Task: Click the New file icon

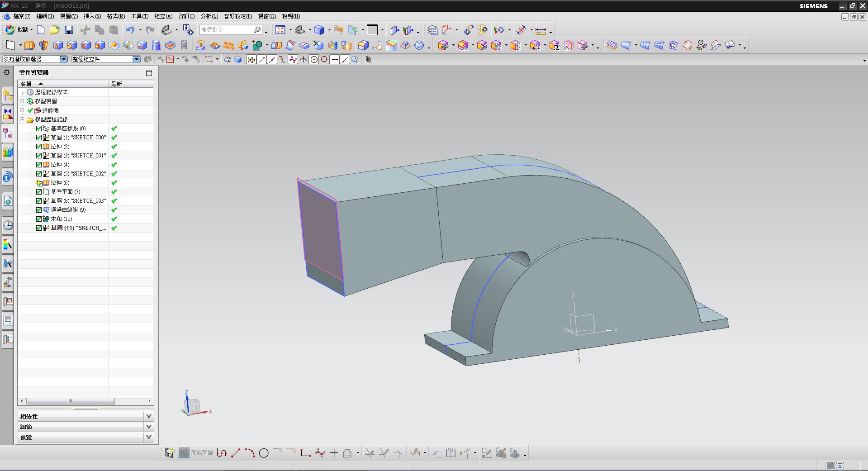Action: [x=41, y=30]
